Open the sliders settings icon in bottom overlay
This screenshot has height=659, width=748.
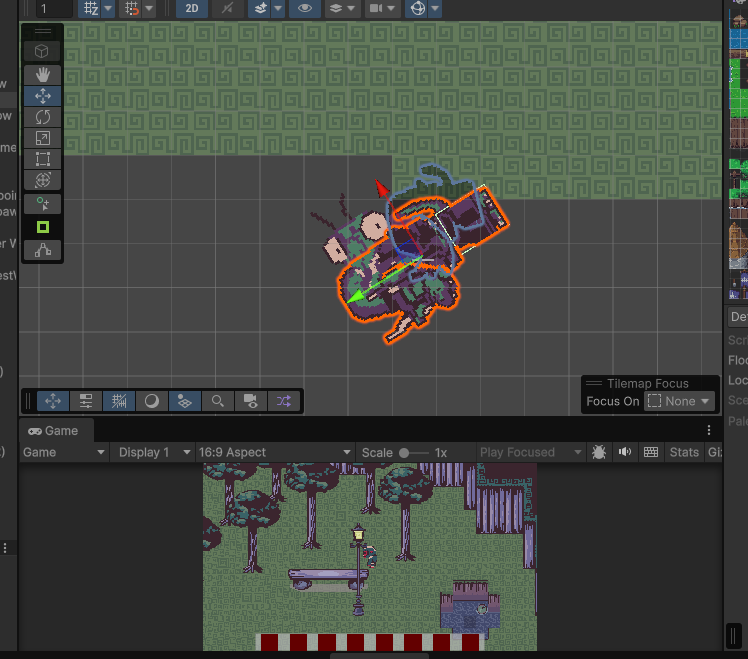click(x=86, y=401)
